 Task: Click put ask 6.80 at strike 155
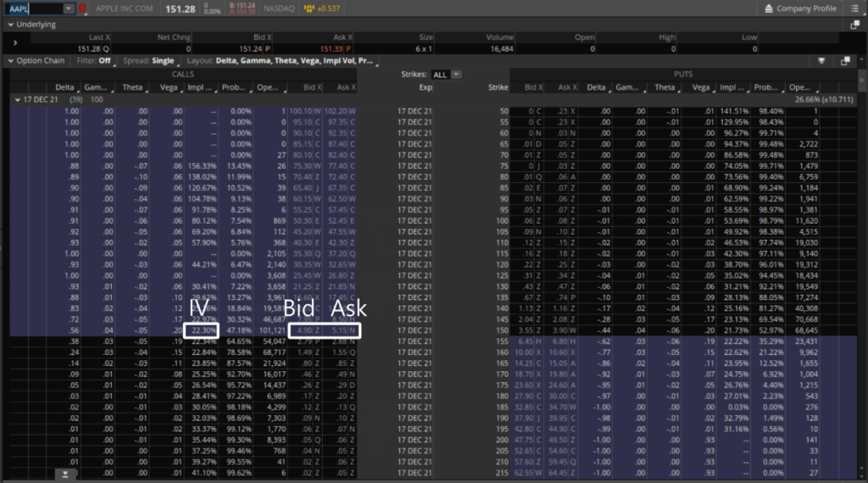[566, 341]
